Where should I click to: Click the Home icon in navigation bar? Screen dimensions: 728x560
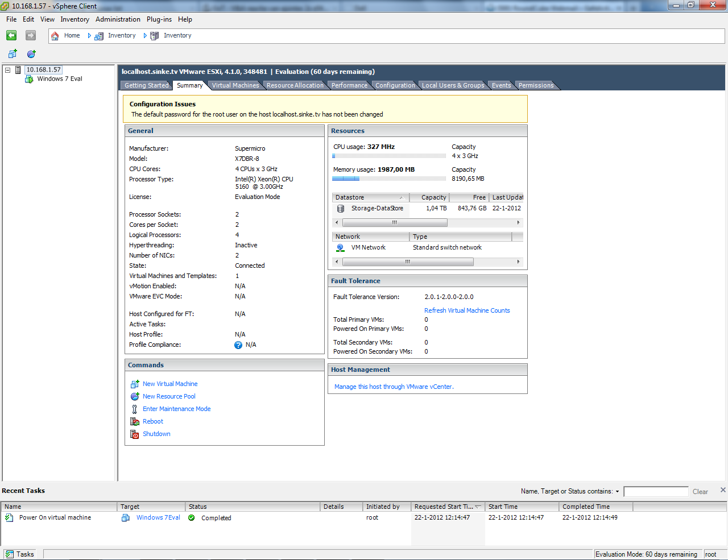pos(55,36)
